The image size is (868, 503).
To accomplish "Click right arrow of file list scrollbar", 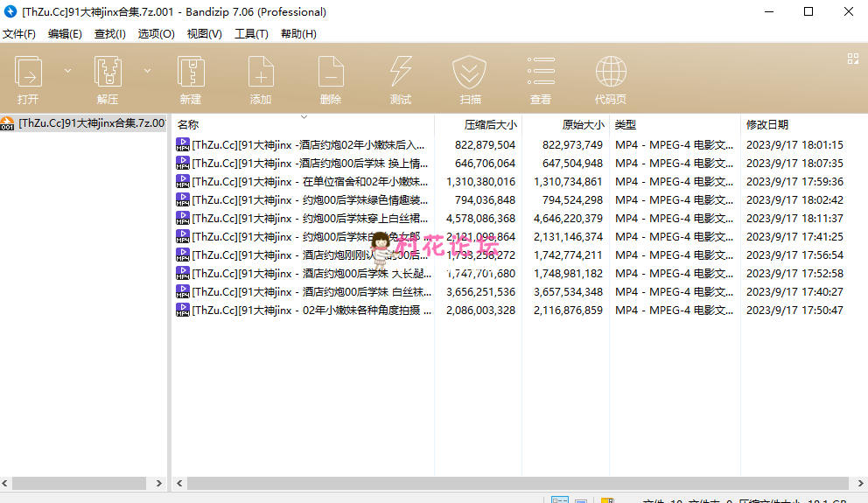I will pos(861,483).
